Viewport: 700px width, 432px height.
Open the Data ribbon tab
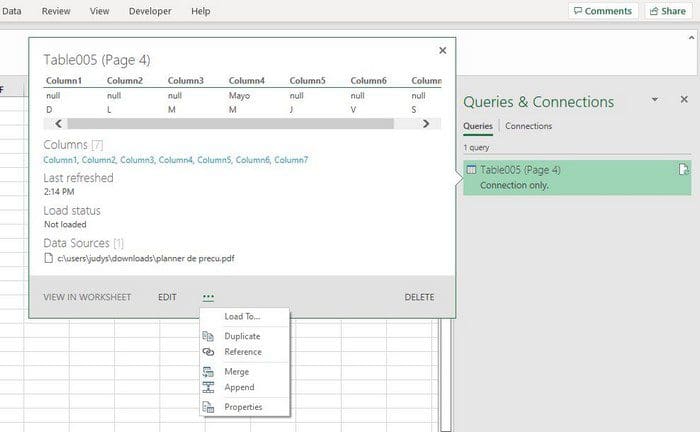pos(11,11)
